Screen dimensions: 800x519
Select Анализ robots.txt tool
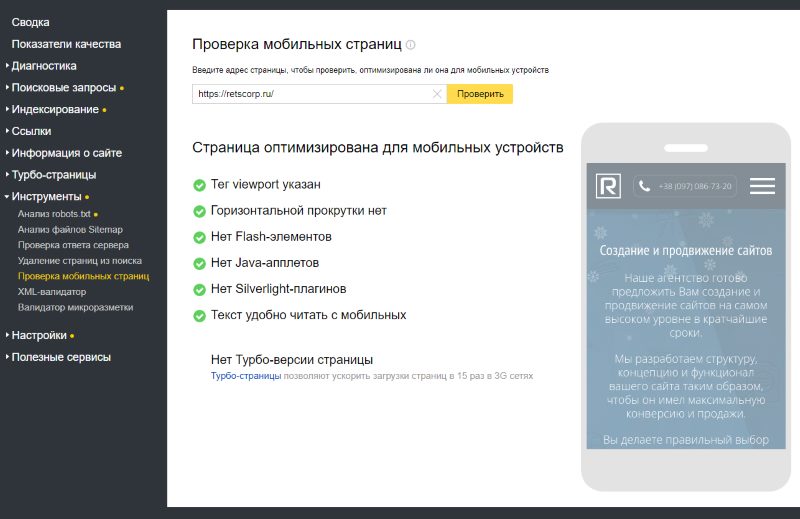(x=54, y=214)
